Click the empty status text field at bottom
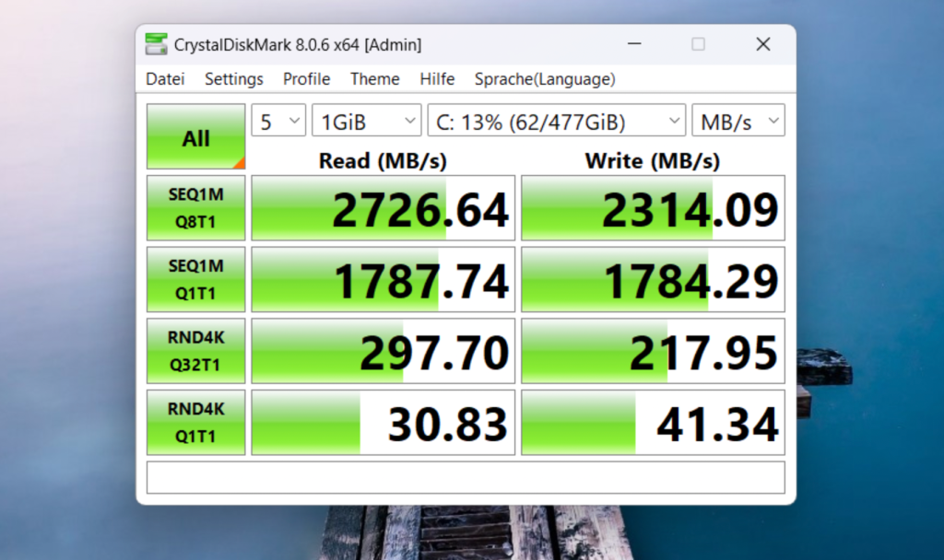 (466, 477)
